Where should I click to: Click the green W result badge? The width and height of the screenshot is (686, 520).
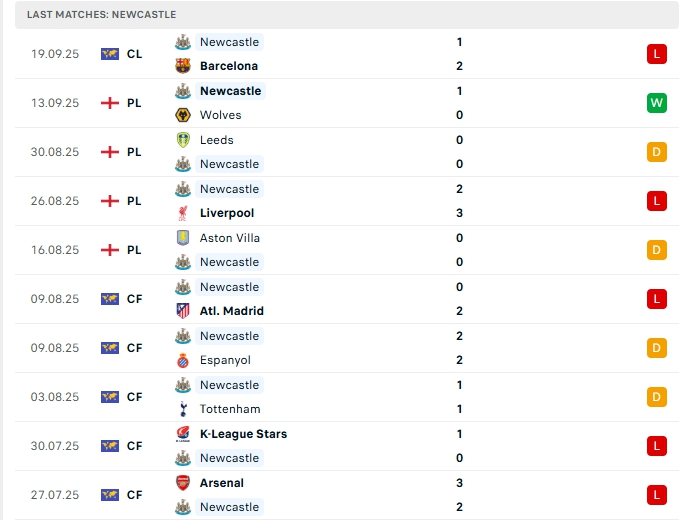pyautogui.click(x=656, y=103)
